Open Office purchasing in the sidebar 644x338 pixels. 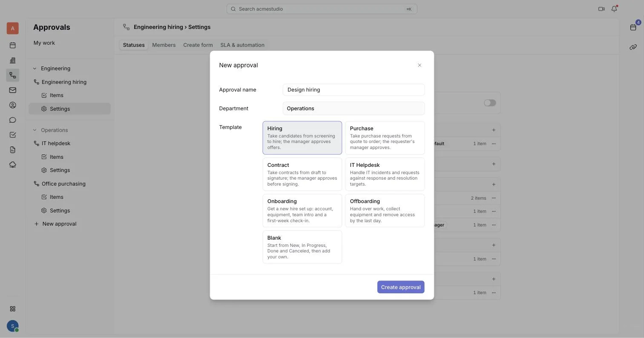click(x=63, y=184)
